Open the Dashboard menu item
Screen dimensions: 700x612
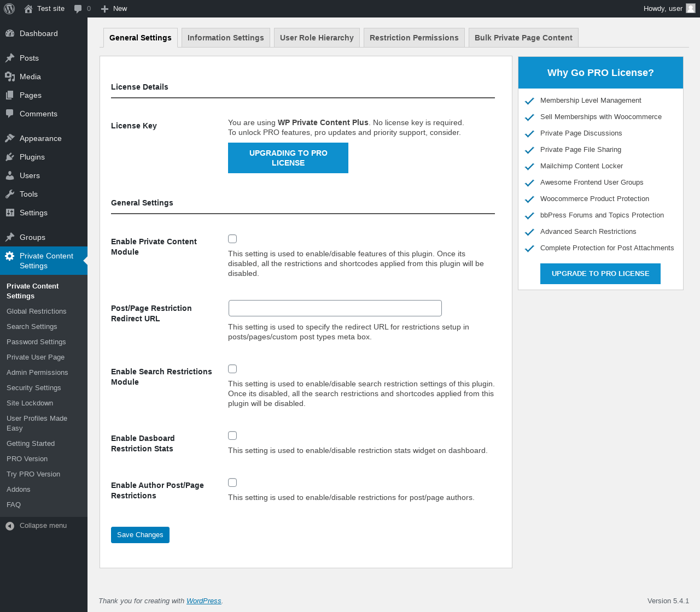pos(44,33)
